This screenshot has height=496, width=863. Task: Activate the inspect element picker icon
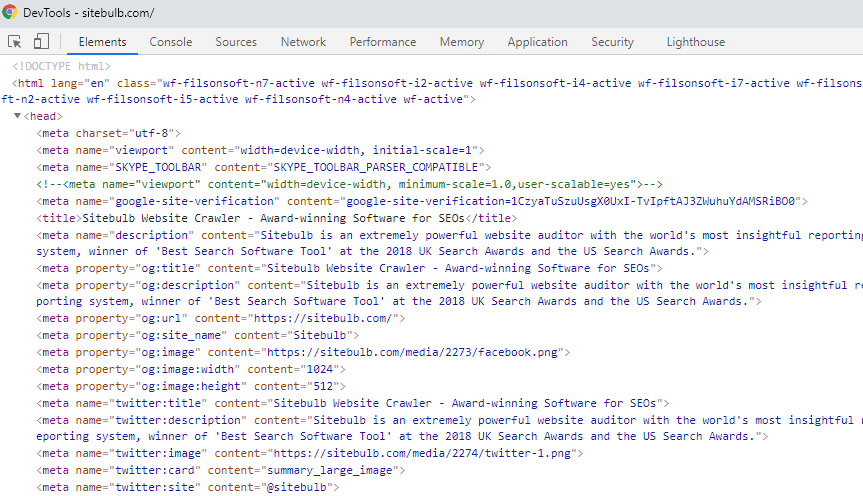click(x=15, y=42)
